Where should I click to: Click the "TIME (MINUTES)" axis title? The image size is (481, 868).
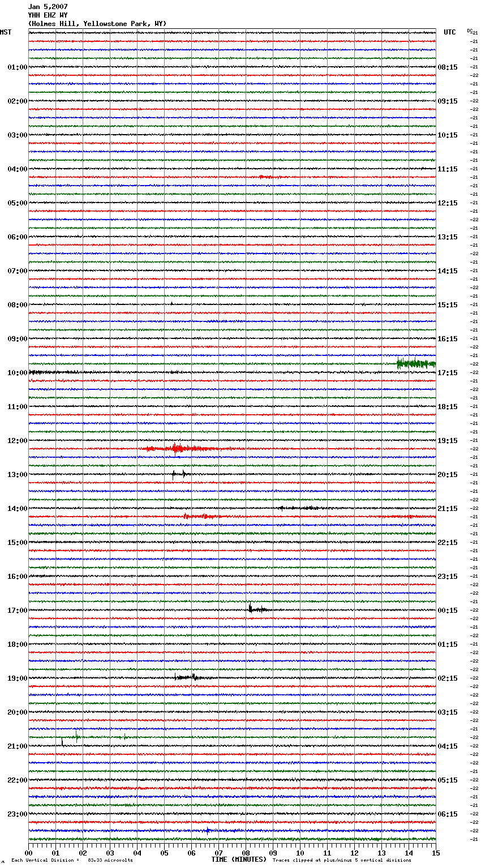click(x=239, y=860)
